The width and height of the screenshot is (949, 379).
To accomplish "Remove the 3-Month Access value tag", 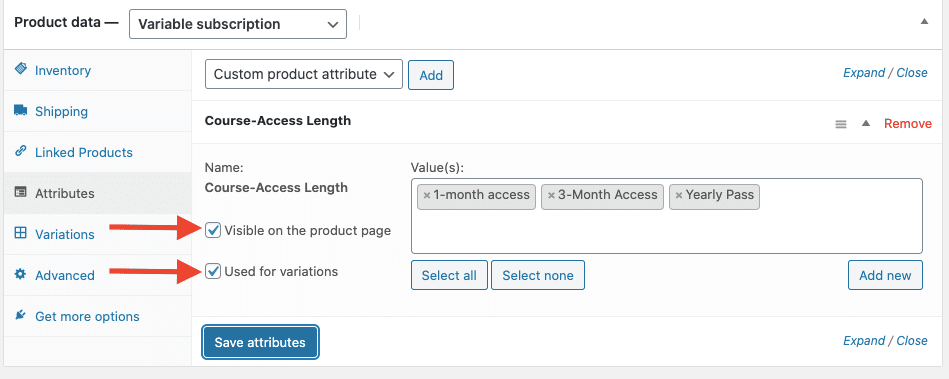I will (551, 196).
